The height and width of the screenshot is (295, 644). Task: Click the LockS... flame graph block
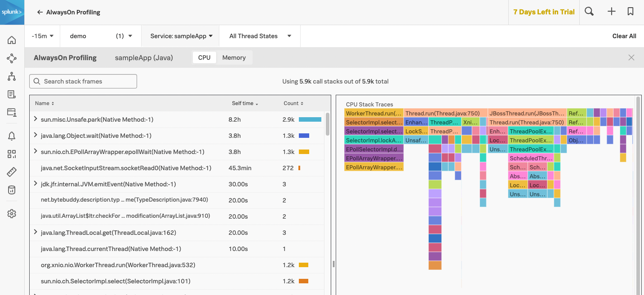point(416,131)
